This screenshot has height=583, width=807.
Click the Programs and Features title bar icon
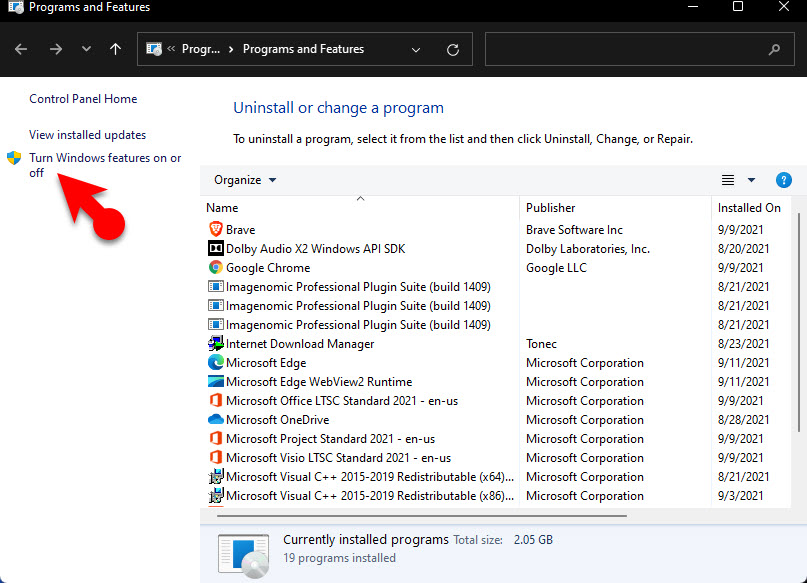point(15,7)
